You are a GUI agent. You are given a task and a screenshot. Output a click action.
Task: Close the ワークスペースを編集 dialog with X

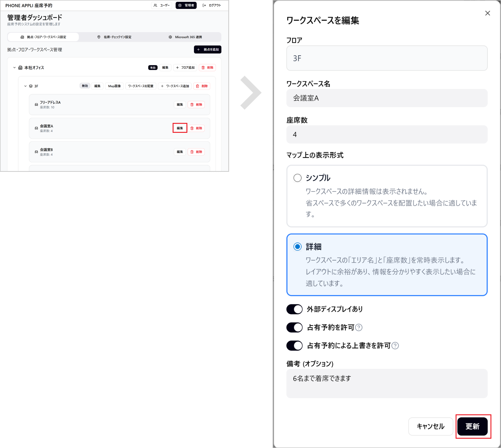click(487, 13)
